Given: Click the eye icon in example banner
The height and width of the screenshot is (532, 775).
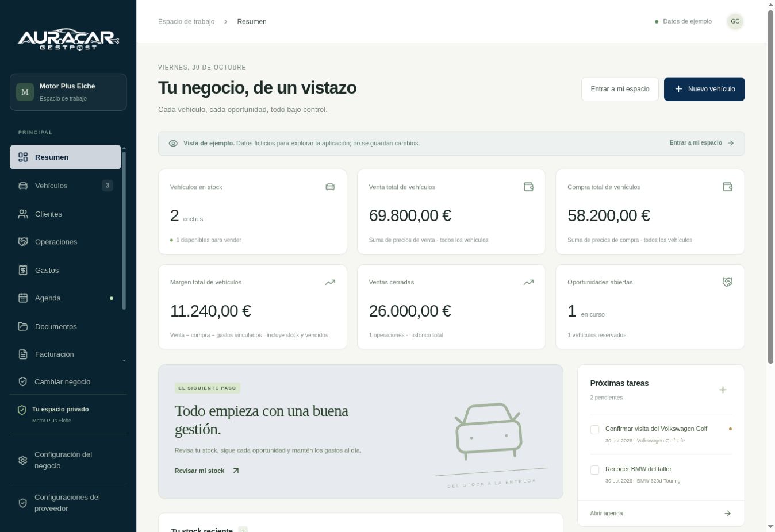Looking at the screenshot, I should pyautogui.click(x=173, y=143).
